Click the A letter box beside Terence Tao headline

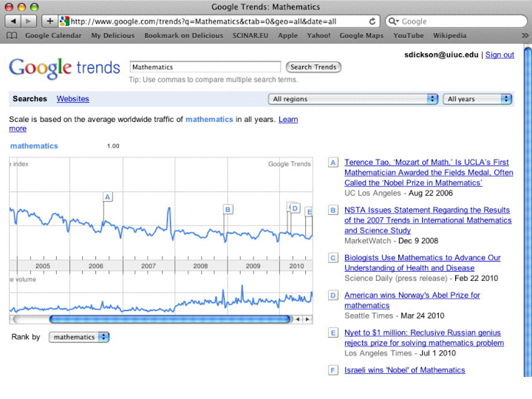pyautogui.click(x=332, y=163)
